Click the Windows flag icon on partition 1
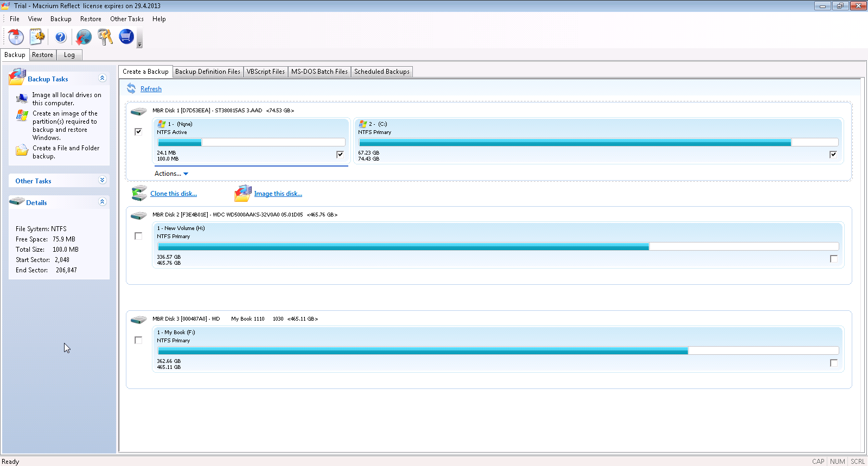 [162, 124]
